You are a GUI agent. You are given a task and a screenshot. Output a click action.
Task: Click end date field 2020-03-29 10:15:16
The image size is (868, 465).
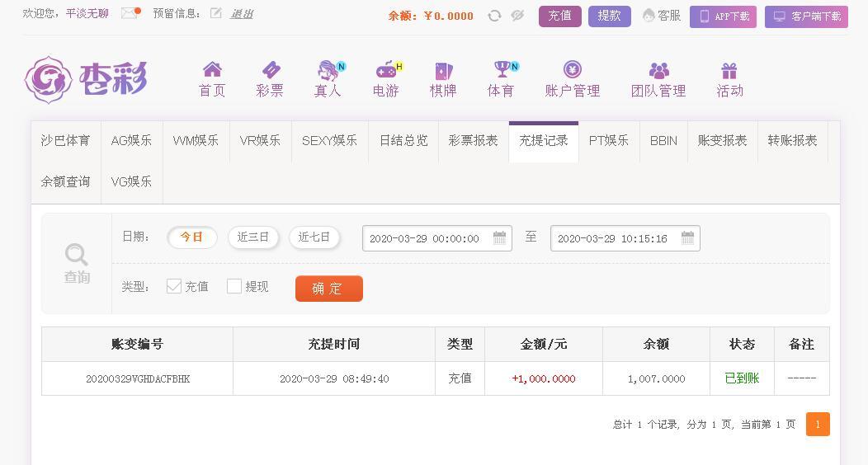(625, 238)
